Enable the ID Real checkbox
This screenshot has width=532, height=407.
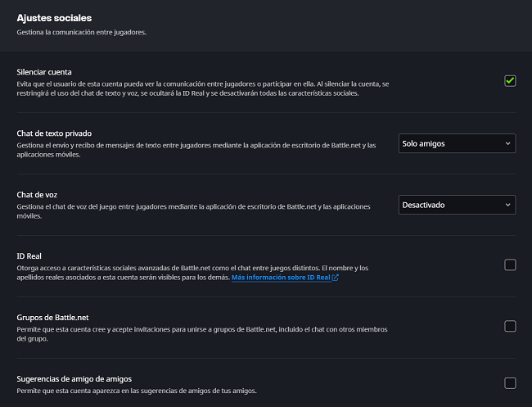(510, 265)
